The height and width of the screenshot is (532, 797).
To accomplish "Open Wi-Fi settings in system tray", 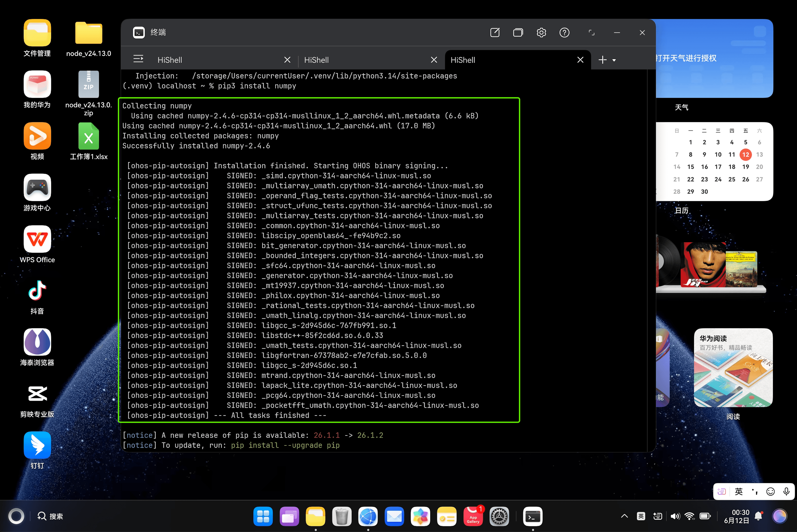I will coord(689,516).
